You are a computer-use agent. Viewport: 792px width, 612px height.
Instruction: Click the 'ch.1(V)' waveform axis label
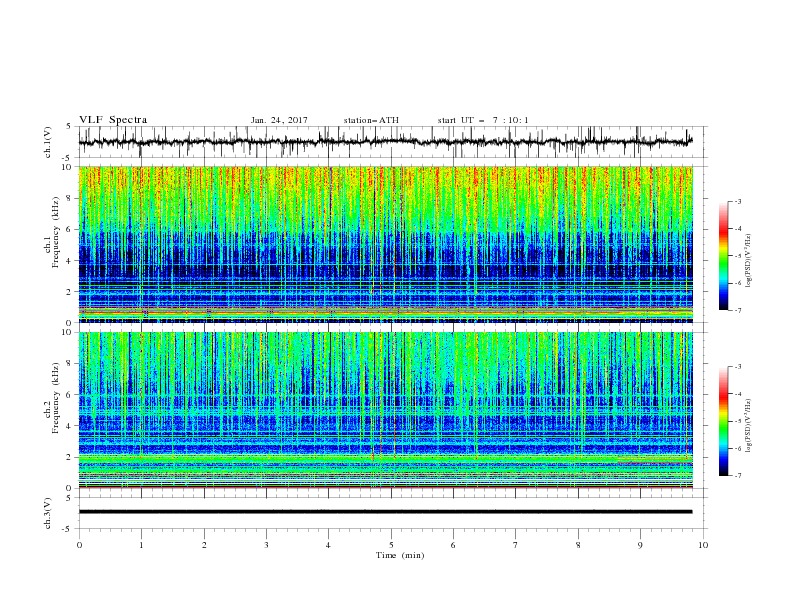(48, 142)
